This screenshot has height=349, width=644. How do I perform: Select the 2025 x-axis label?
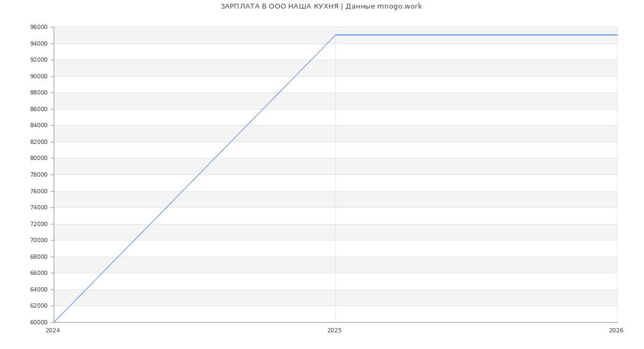pyautogui.click(x=334, y=331)
